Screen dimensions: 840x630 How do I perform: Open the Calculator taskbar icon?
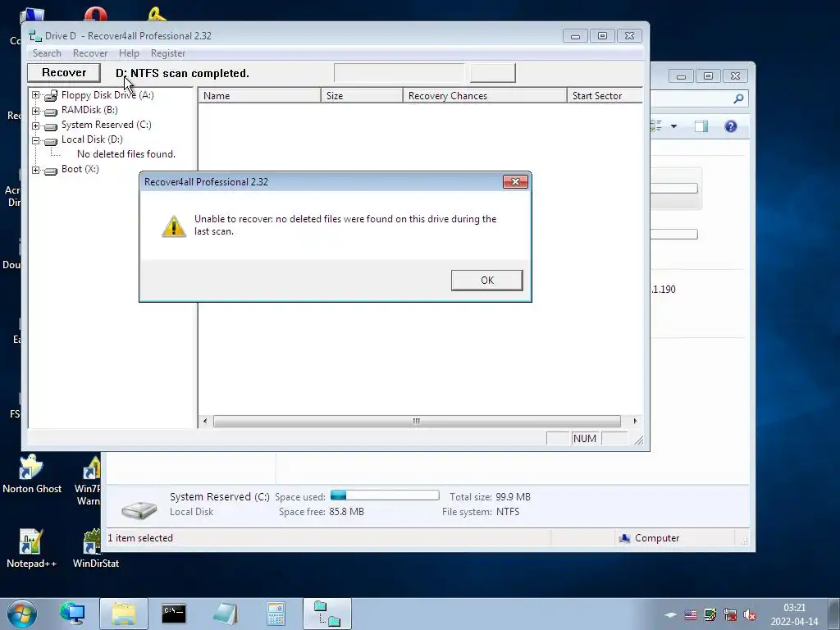pyautogui.click(x=276, y=614)
